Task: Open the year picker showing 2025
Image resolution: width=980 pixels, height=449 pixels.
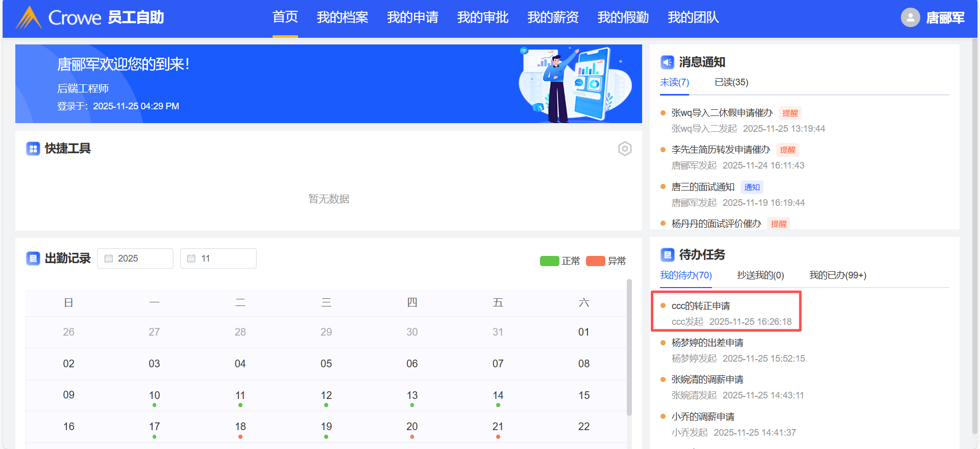Action: coord(135,258)
